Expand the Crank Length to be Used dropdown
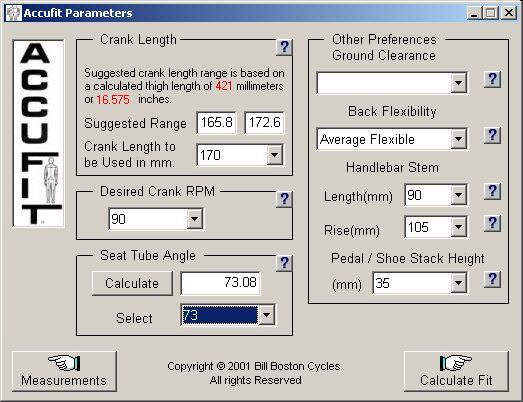 (x=275, y=155)
